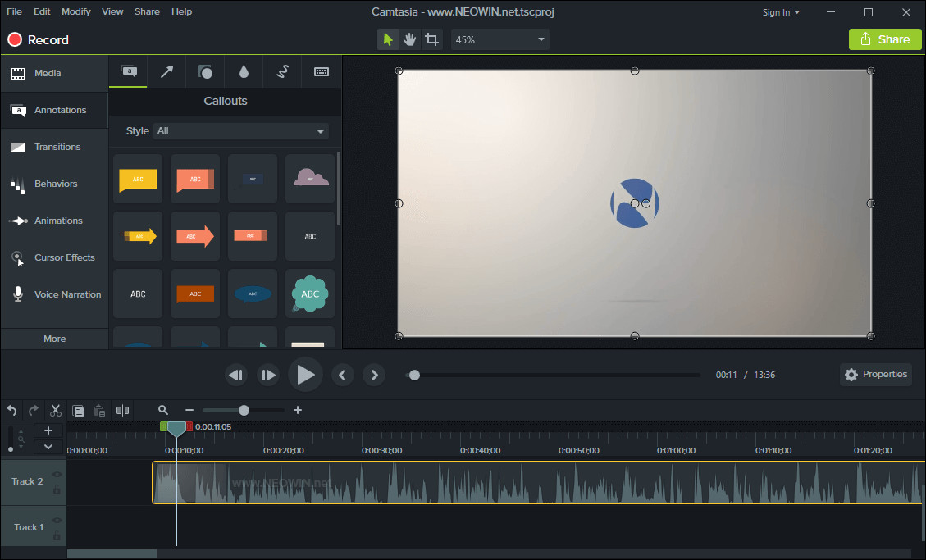Click the Split media icon on timeline toolbar

point(121,410)
